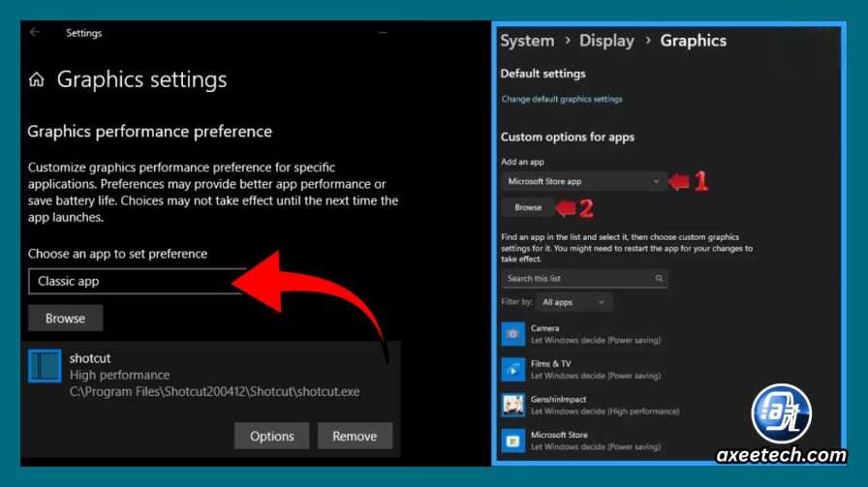Click the GenshinImpact app icon
This screenshot has width=868, height=487.
click(x=512, y=405)
